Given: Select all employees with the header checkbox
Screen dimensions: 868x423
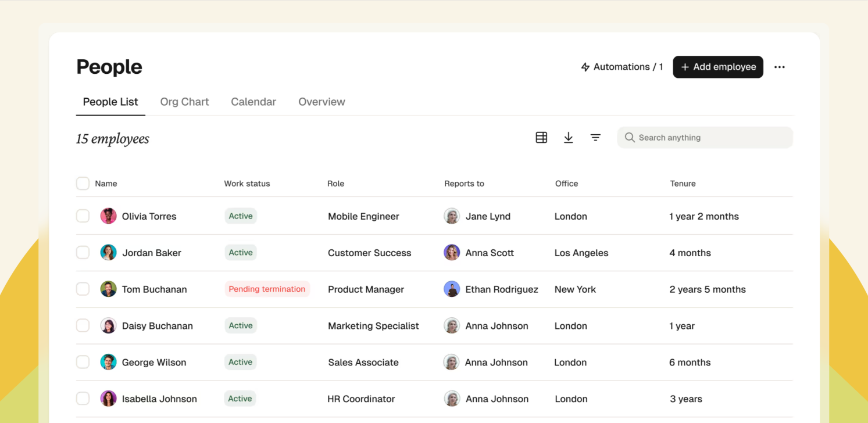Looking at the screenshot, I should tap(83, 183).
